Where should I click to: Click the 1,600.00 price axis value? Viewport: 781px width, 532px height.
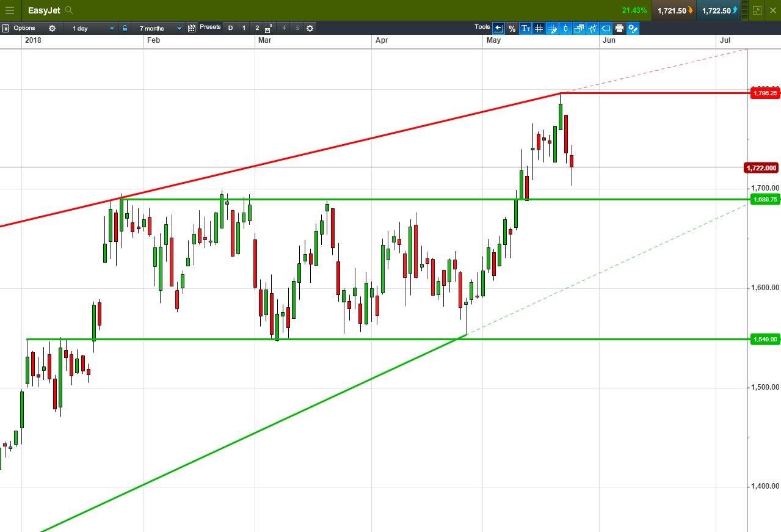pos(766,288)
